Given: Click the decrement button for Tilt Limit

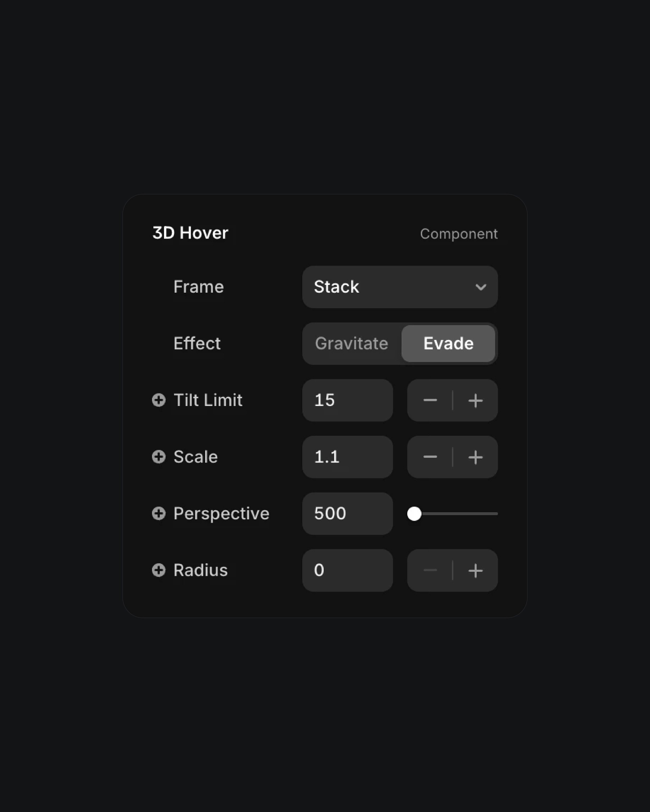Looking at the screenshot, I should 430,400.
